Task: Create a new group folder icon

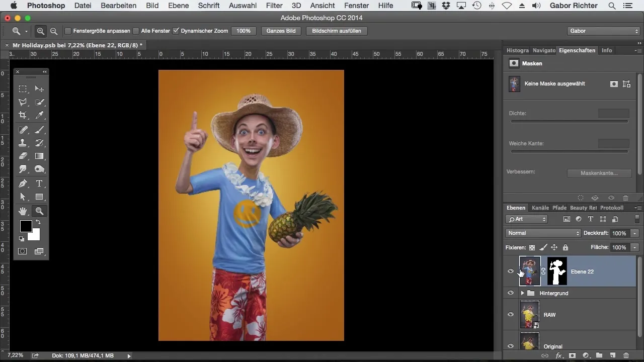Action: (599, 355)
